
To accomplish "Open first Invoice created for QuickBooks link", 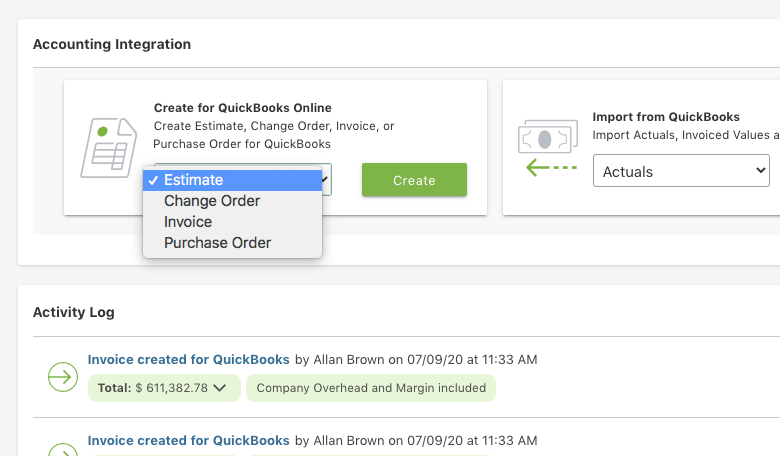I will (x=188, y=359).
